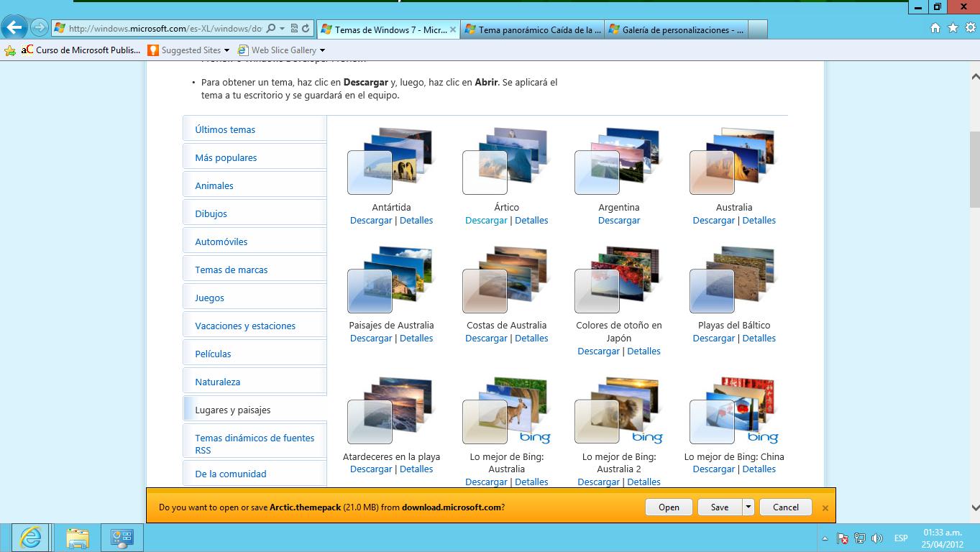Screen dimensions: 980x552
Task: Switch to Tema panorámico Caída tab
Action: 532,29
